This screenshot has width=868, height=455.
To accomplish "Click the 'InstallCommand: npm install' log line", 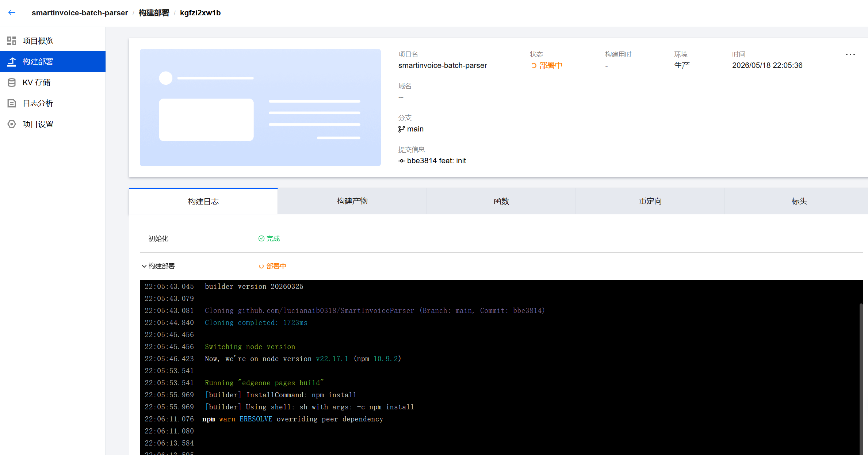I will (281, 395).
